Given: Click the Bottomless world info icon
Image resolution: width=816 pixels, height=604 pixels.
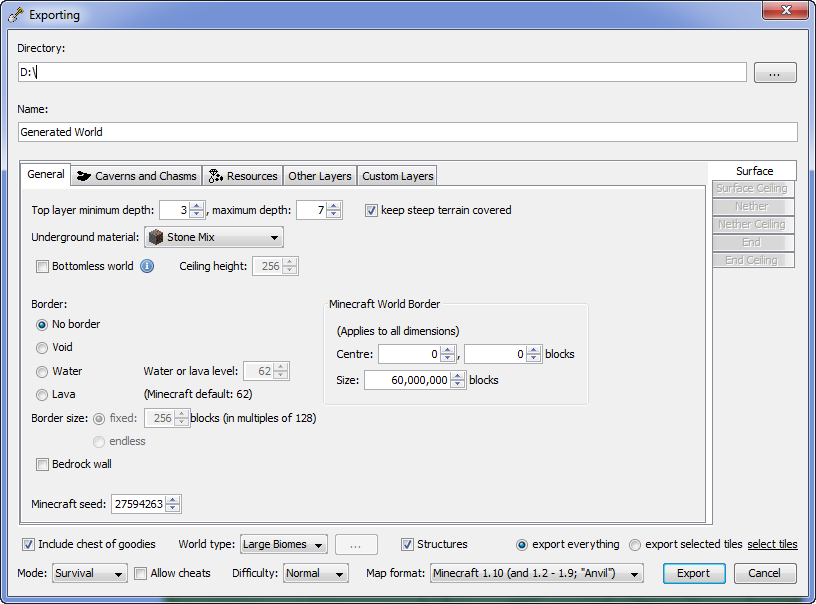Looking at the screenshot, I should click(x=147, y=266).
